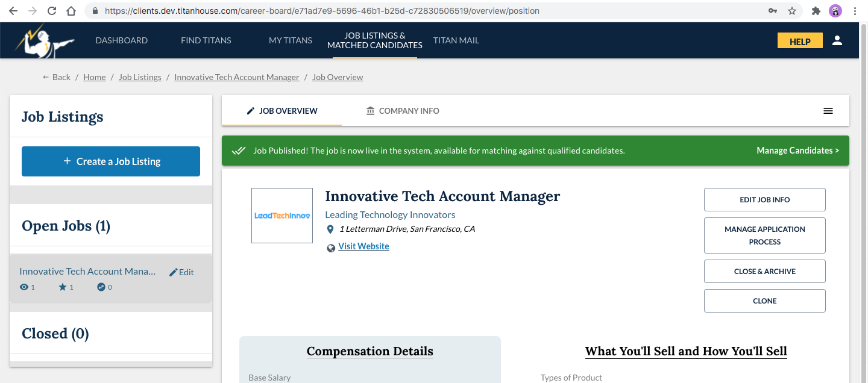Click Create a Job Listing button
The height and width of the screenshot is (383, 868).
coord(111,161)
